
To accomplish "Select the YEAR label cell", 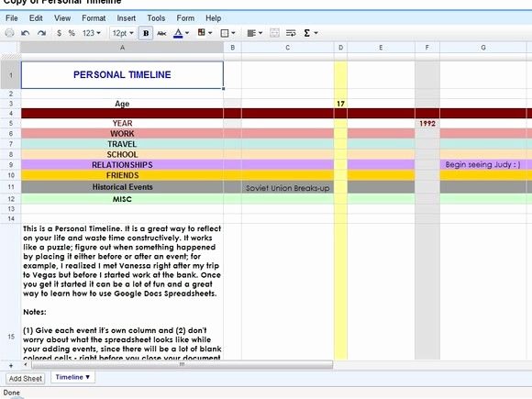I will pyautogui.click(x=122, y=124).
